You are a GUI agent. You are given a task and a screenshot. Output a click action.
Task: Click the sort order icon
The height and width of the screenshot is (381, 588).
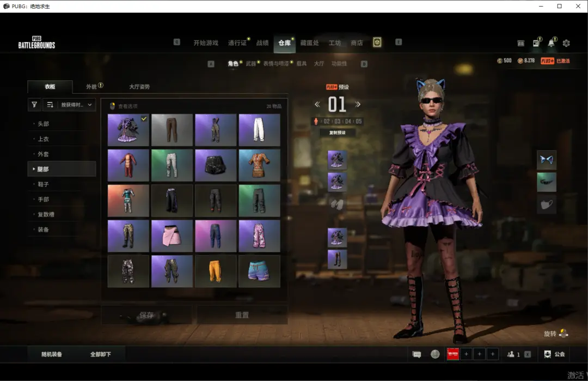click(50, 105)
